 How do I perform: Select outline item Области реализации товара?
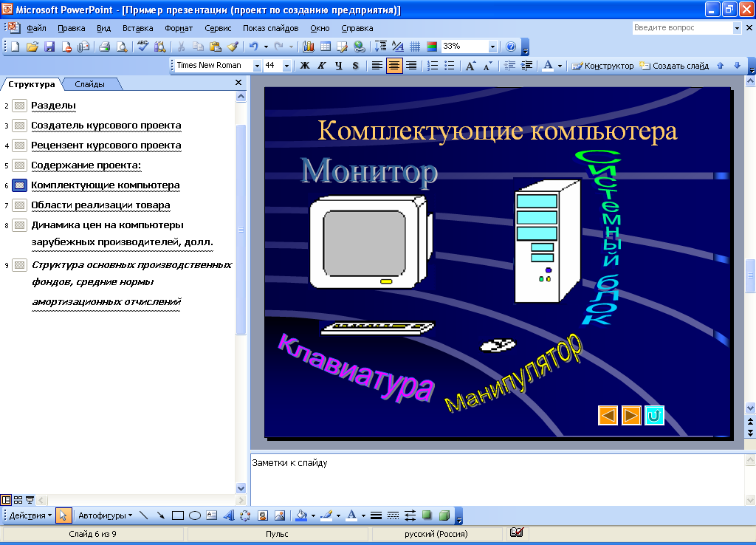pos(100,205)
